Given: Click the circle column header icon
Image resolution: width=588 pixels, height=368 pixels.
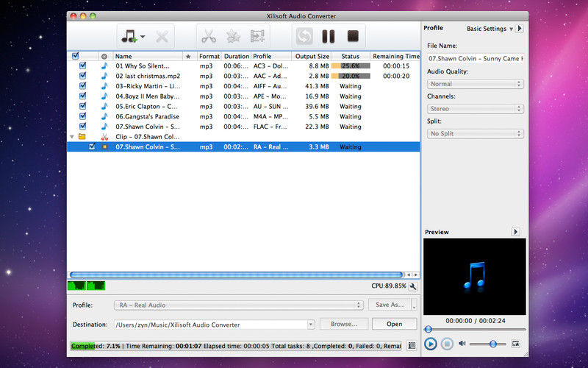Looking at the screenshot, I should pyautogui.click(x=104, y=57).
